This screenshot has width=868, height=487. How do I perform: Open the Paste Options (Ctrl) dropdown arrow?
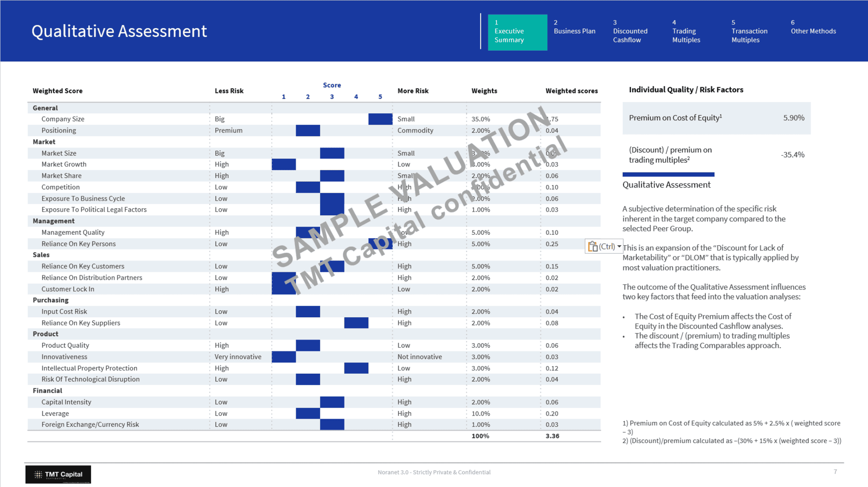pyautogui.click(x=619, y=247)
